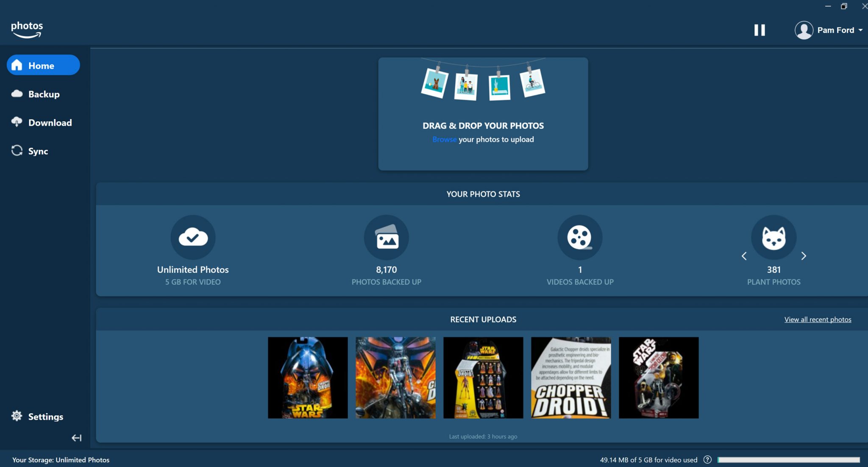Image resolution: width=868 pixels, height=467 pixels.
Task: Collapse the sidebar with the arrow
Action: pos(76,438)
